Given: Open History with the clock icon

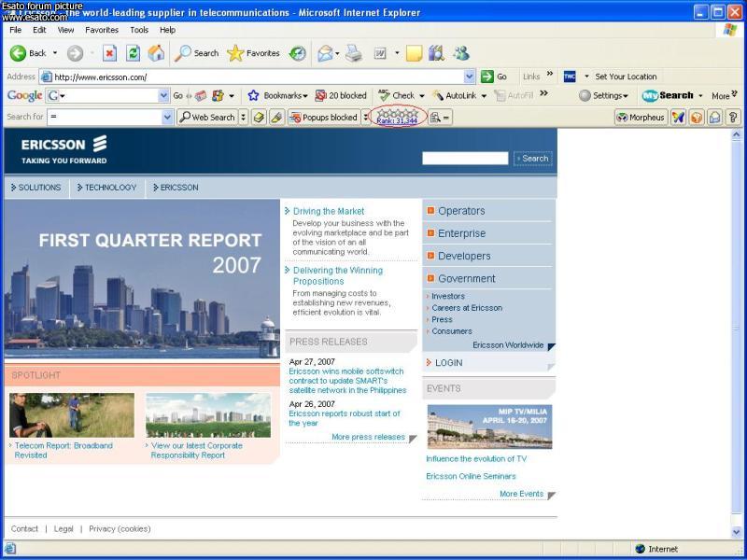Looking at the screenshot, I should click(x=298, y=53).
